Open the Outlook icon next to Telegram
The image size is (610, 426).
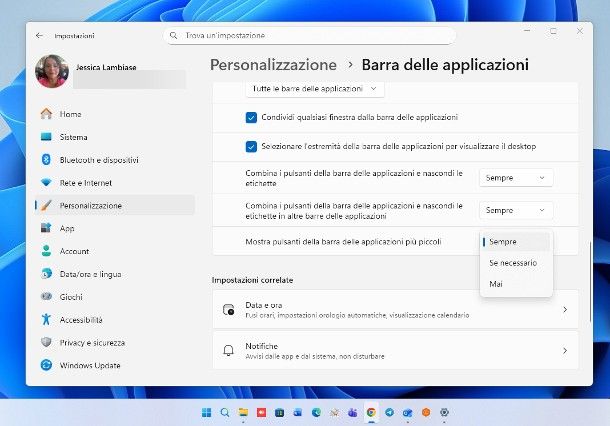coord(407,412)
